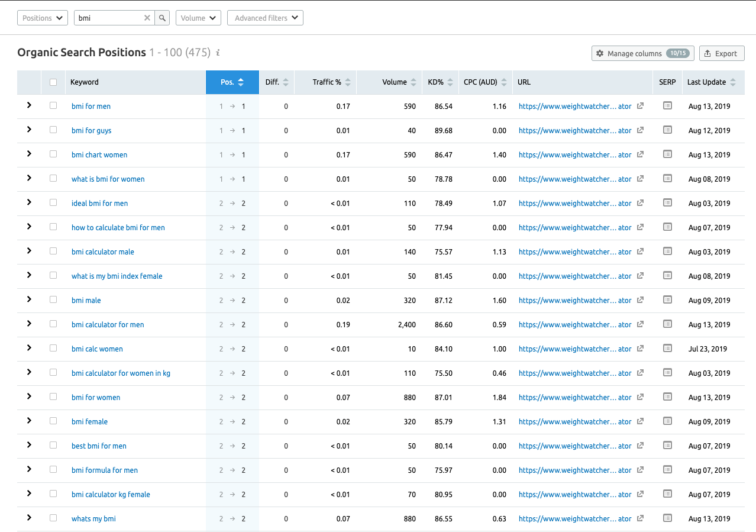Open SERP snapshot for 'bmi for men'
This screenshot has width=756, height=532.
coord(667,106)
